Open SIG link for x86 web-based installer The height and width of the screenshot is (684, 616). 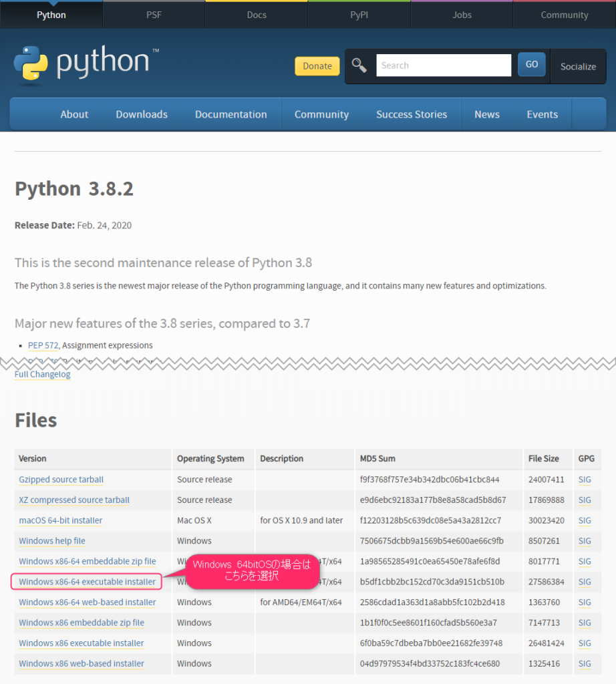point(585,664)
